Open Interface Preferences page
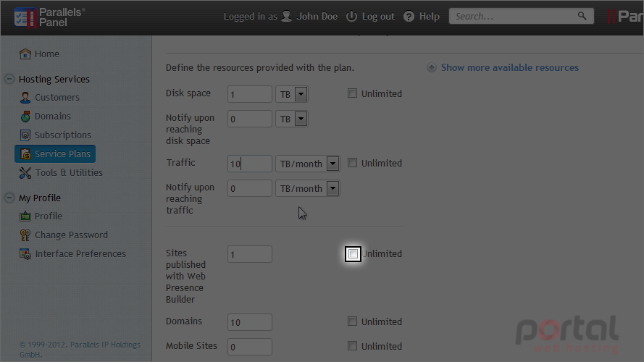 (x=80, y=254)
